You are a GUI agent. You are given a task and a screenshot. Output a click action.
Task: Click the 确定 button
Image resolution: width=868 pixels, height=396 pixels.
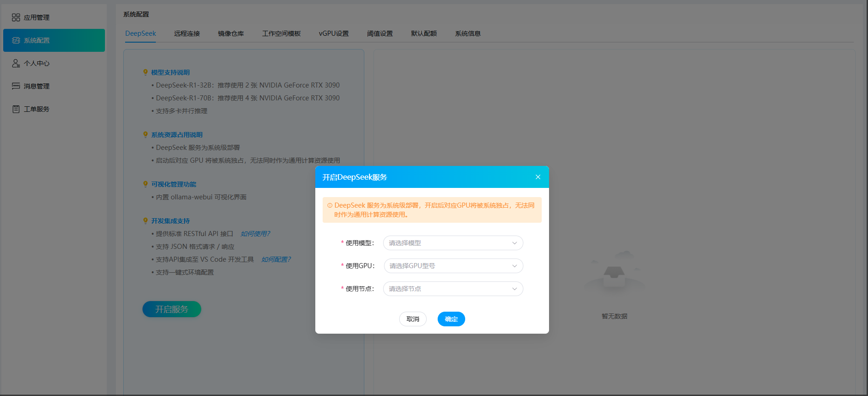click(451, 319)
